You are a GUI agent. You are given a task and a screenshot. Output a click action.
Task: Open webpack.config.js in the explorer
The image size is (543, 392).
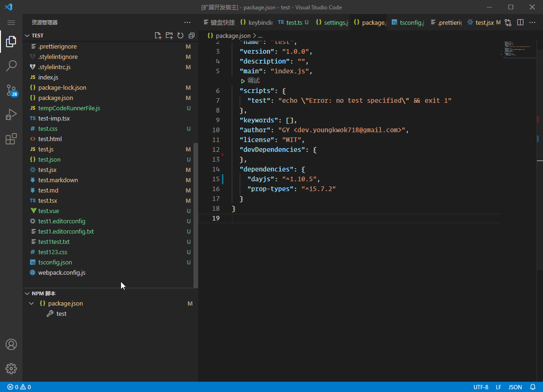[109, 272]
